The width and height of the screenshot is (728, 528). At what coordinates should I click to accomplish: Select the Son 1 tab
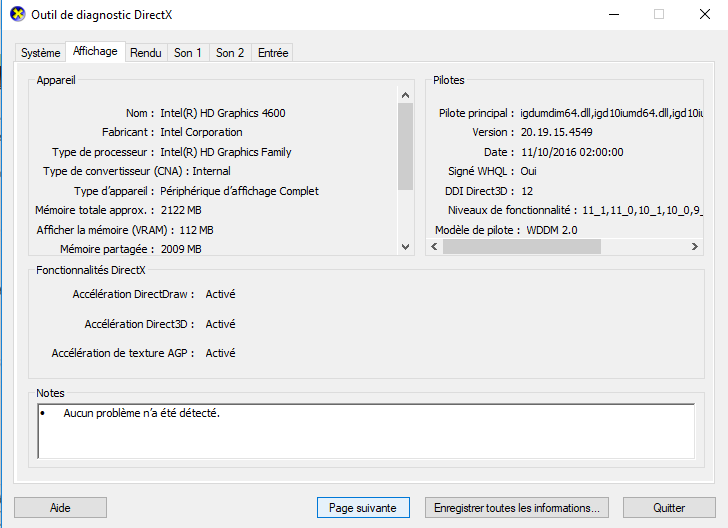tap(188, 53)
